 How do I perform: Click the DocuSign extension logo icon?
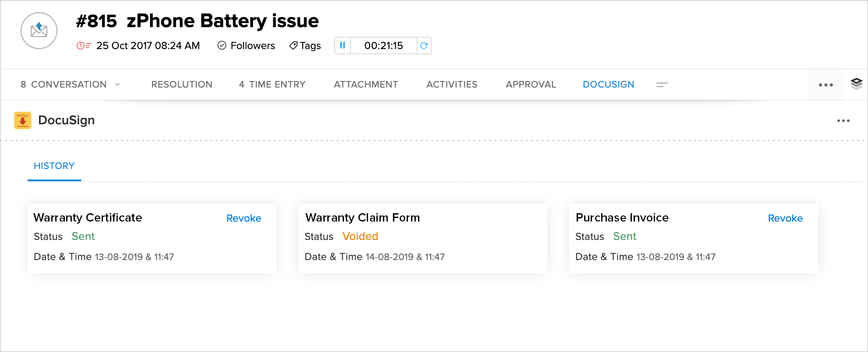tap(23, 120)
